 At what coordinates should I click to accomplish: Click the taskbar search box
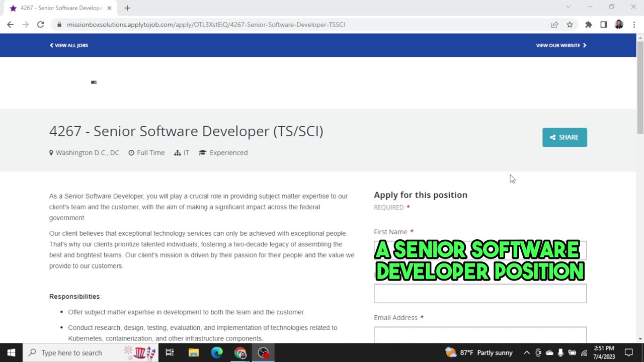tap(91, 352)
